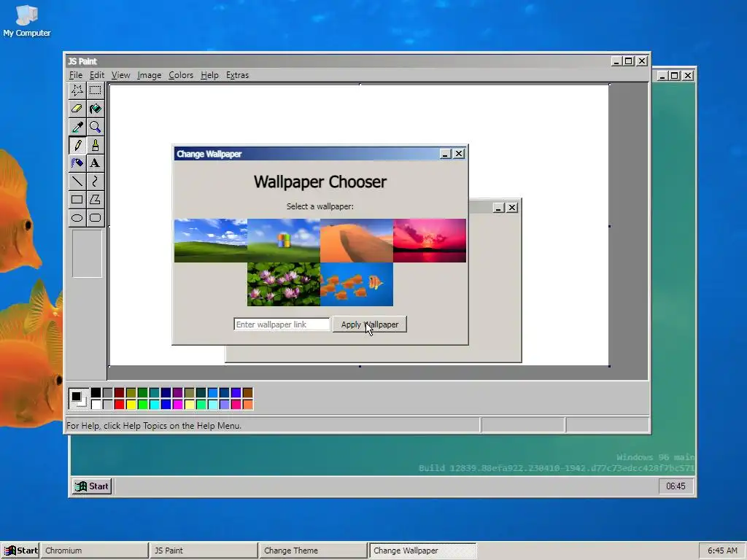Pick the Color Picker eyedropper tool
747x560 pixels.
coord(77,127)
